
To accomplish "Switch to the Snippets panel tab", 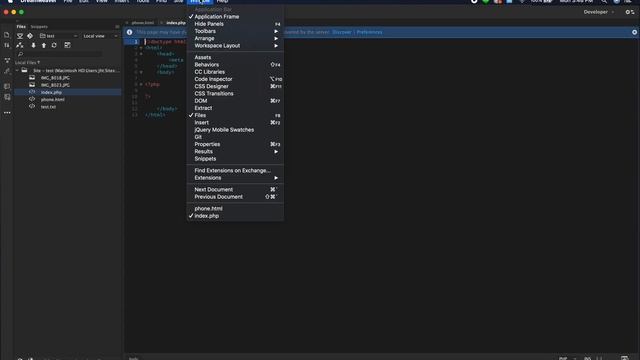I will pos(39,27).
